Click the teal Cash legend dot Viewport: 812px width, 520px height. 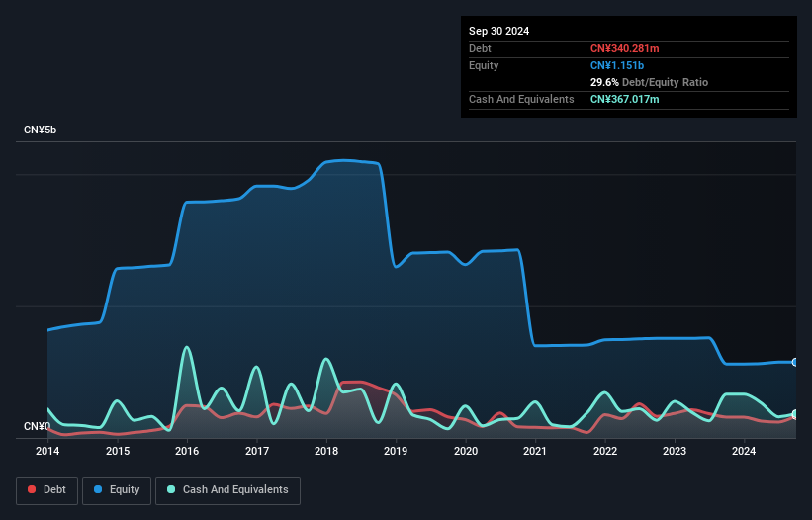[171, 489]
